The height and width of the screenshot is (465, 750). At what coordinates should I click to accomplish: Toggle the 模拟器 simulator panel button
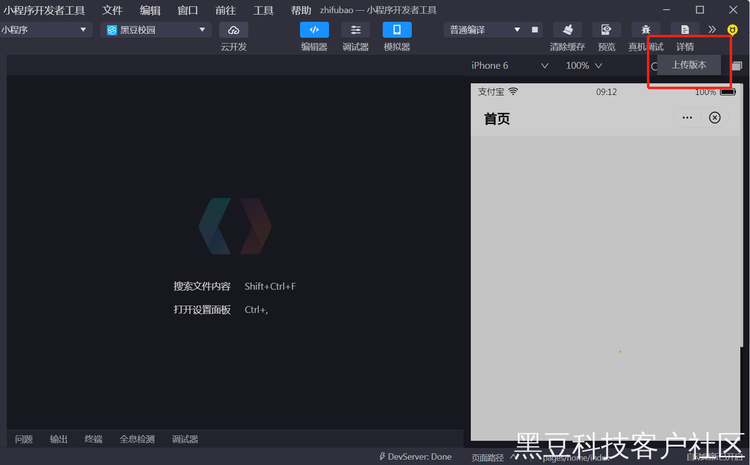pos(397,30)
